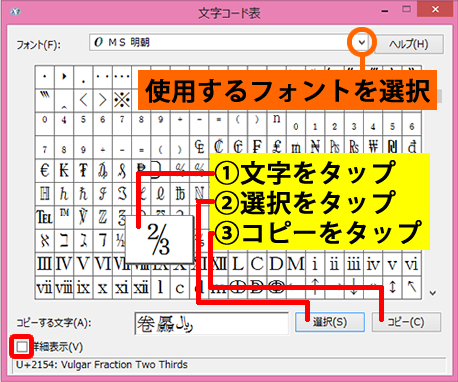Click the Character Map title bar icon
Viewport: 458px width, 382px height.
pos(15,12)
